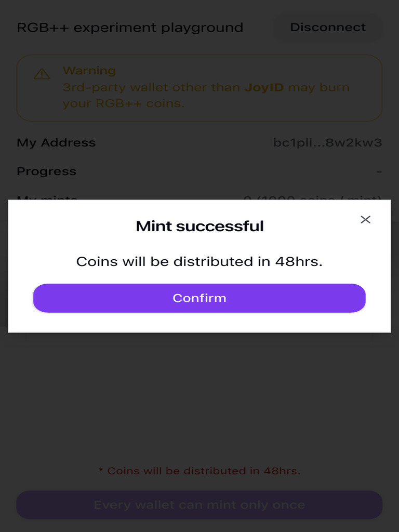Select the wallet address bc1pll...8w2kw3

(328, 142)
